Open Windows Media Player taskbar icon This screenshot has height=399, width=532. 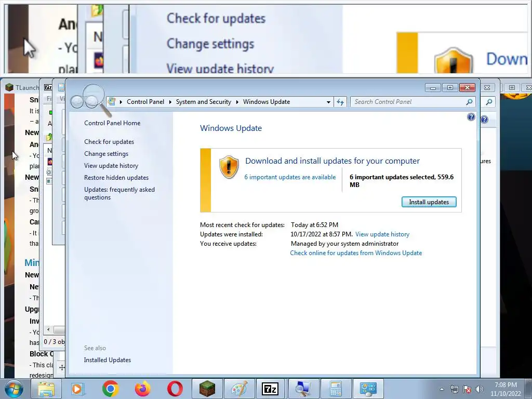click(x=78, y=389)
